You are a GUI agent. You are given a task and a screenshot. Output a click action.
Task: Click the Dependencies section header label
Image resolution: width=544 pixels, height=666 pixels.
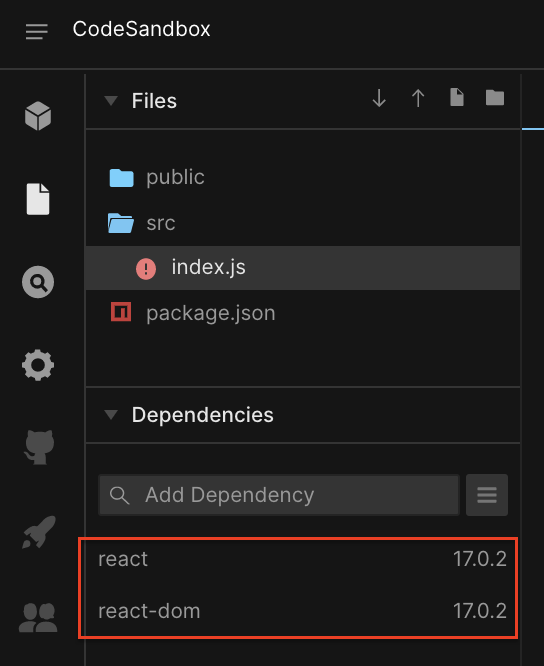coord(203,415)
